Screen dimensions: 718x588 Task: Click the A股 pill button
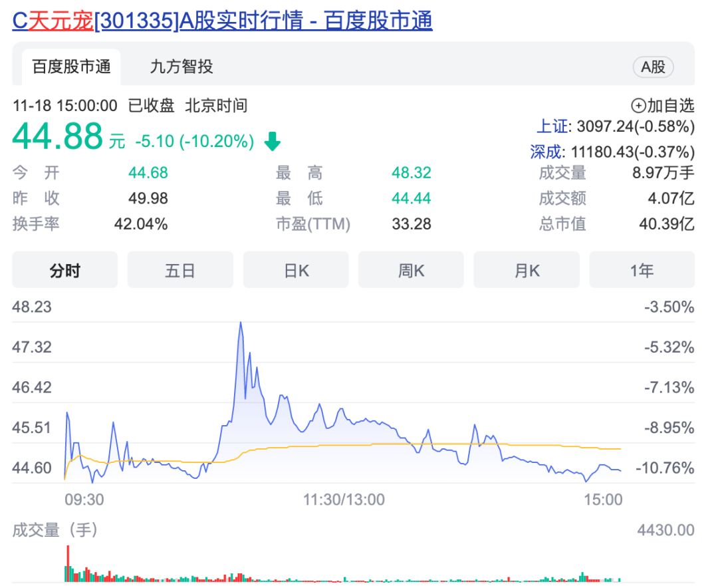click(x=653, y=67)
